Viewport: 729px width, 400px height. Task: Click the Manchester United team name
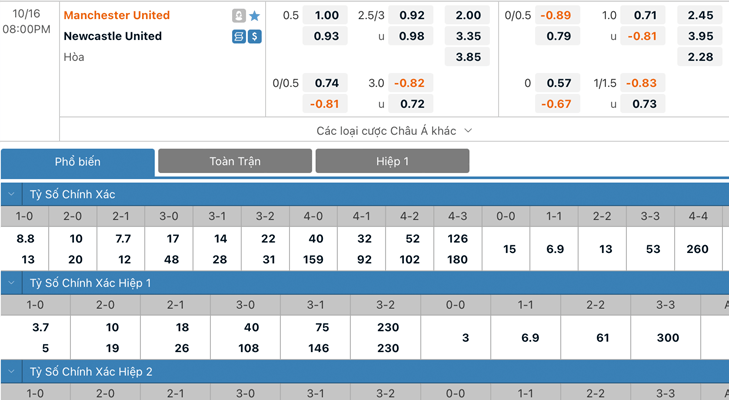117,15
